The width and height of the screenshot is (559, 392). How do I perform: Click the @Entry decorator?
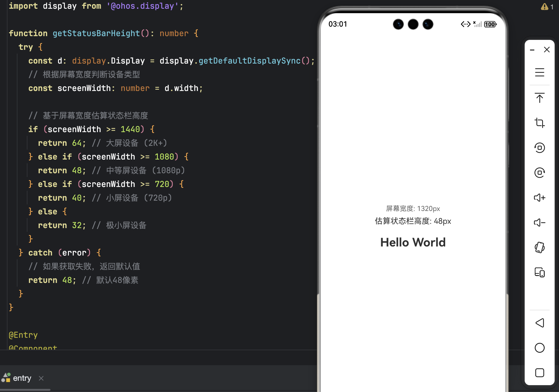(x=23, y=335)
